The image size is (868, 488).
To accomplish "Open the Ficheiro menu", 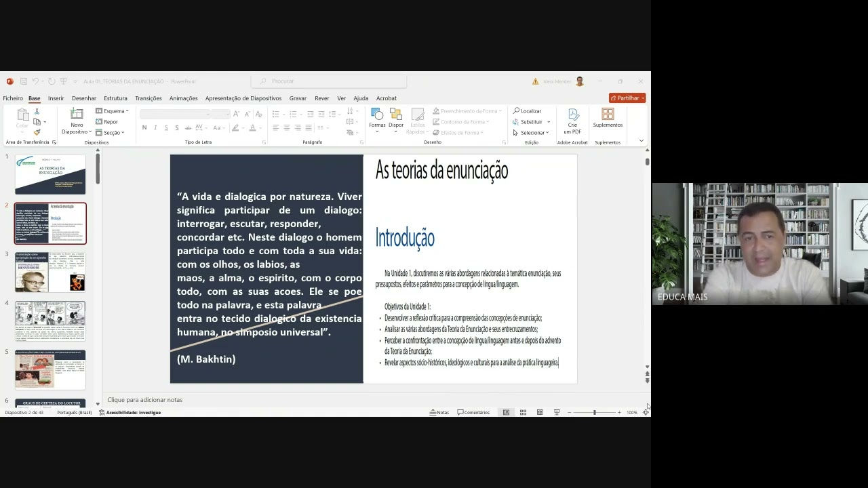I will [x=13, y=98].
